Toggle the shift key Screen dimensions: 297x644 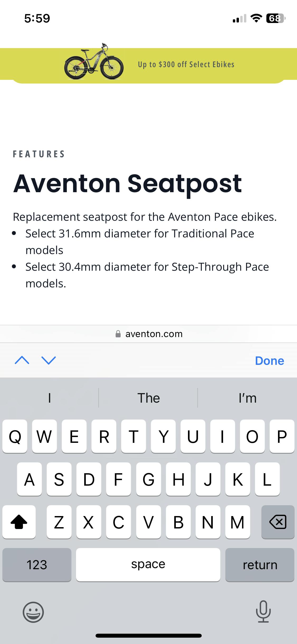19,522
